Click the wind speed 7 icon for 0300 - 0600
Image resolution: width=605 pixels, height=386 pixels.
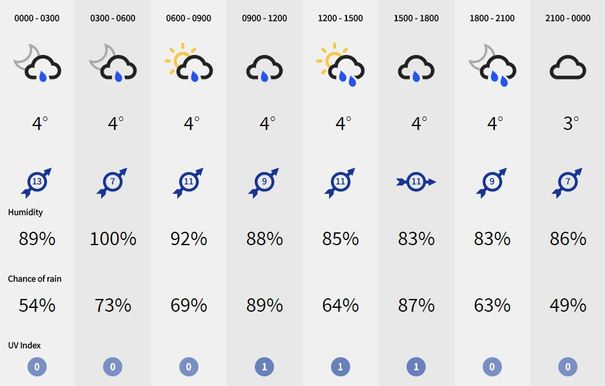coord(112,182)
